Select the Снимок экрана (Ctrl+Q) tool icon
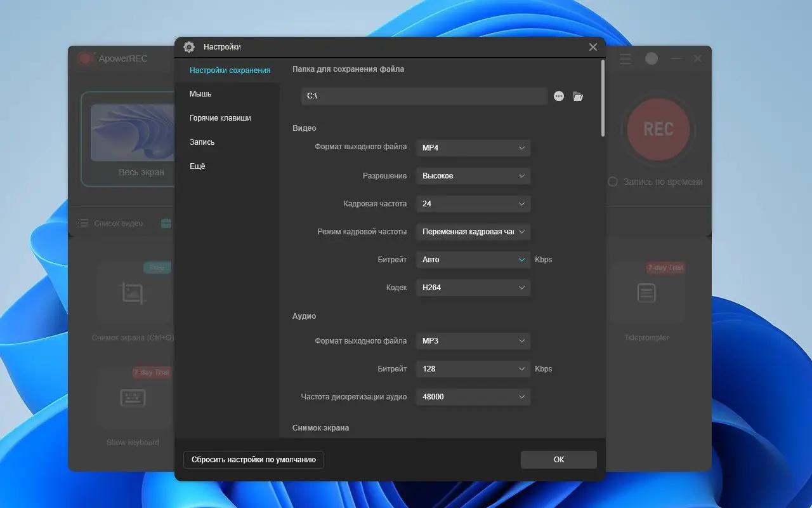The image size is (812, 508). coord(133,293)
